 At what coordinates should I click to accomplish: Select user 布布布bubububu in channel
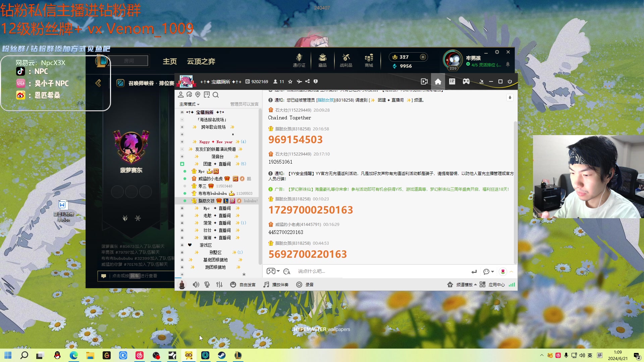click(212, 193)
